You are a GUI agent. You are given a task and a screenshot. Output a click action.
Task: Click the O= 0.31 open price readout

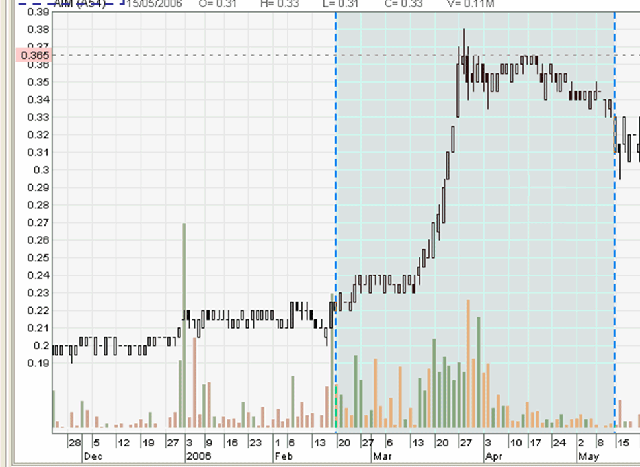pos(220,4)
